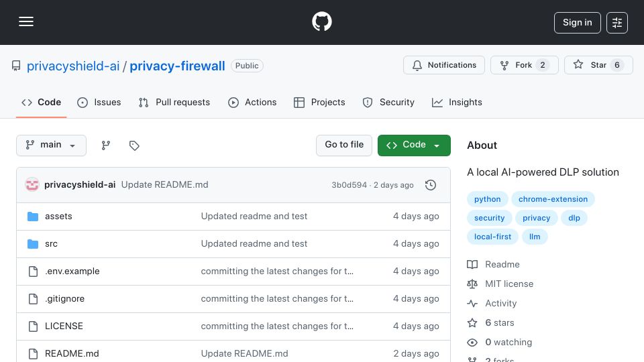
Task: Expand the green Code dropdown
Action: click(x=414, y=145)
